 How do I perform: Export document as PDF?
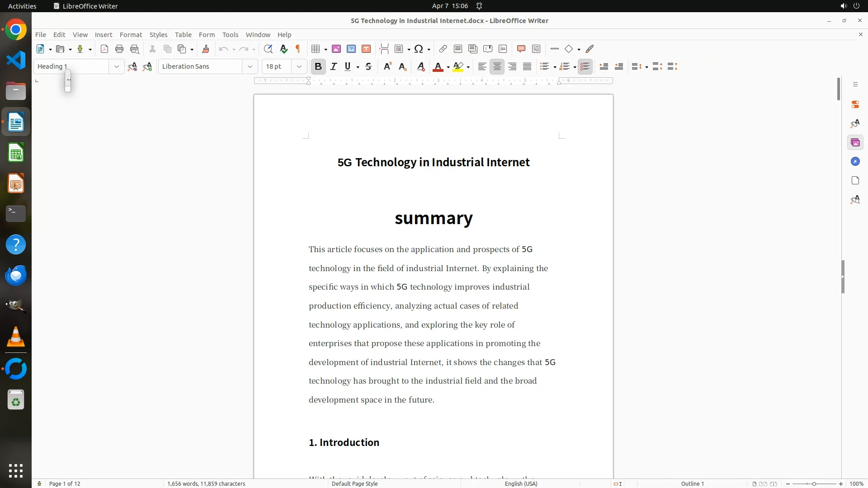(104, 49)
